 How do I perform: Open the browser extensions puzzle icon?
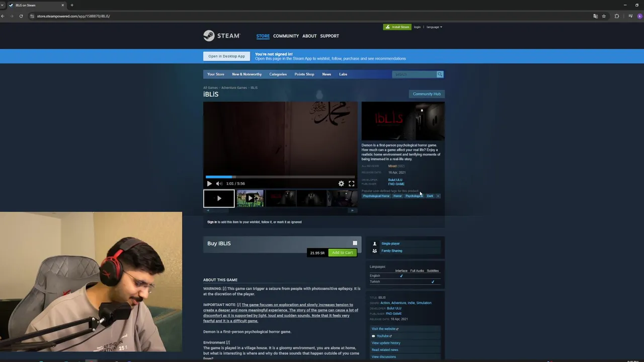coord(617,16)
